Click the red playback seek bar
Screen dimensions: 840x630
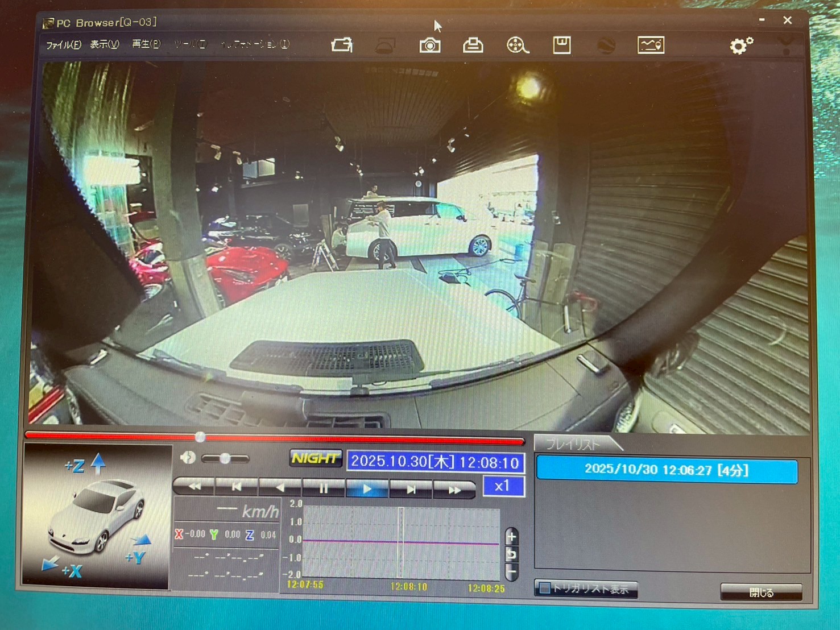coord(341,438)
